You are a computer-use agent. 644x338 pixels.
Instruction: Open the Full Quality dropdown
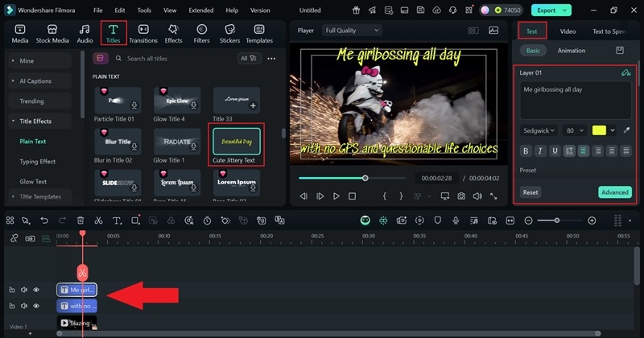click(x=352, y=31)
